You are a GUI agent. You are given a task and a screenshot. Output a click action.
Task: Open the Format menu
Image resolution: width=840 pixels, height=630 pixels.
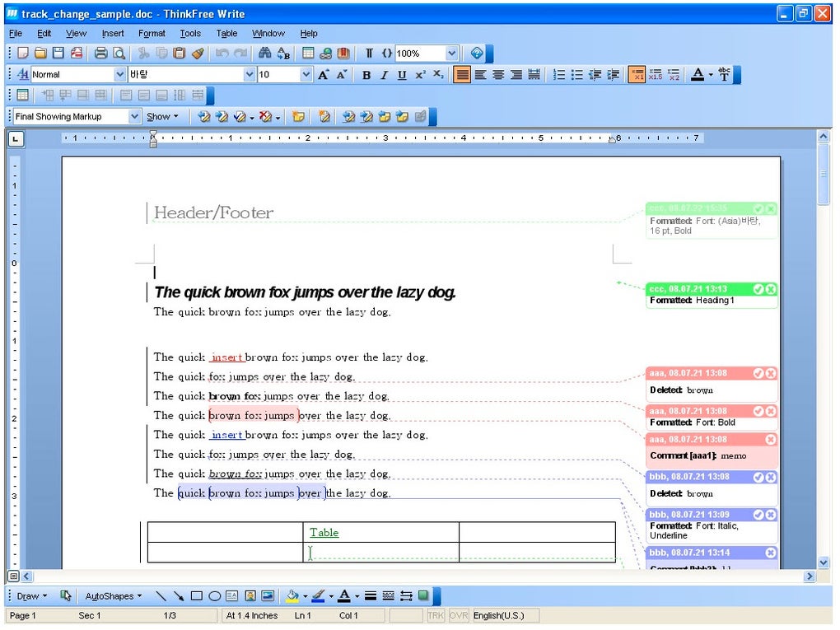tap(152, 33)
